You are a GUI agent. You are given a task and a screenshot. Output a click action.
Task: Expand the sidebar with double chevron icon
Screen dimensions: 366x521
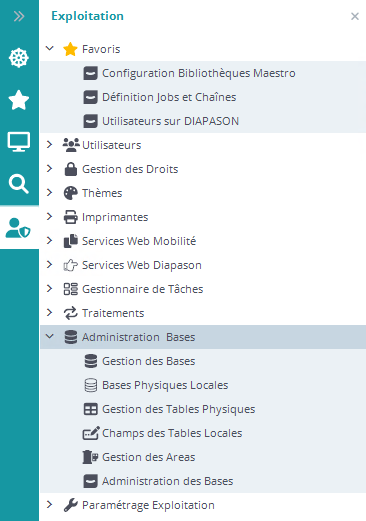point(19,16)
